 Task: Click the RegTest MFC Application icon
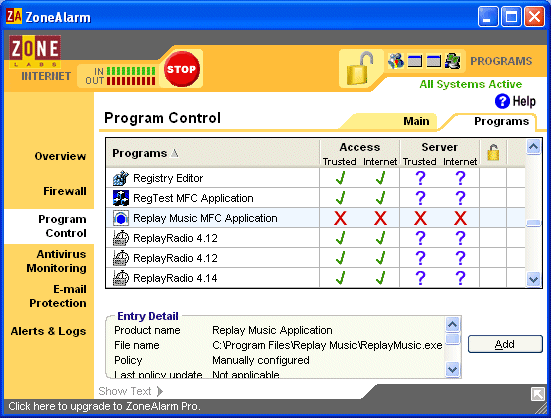coord(121,198)
